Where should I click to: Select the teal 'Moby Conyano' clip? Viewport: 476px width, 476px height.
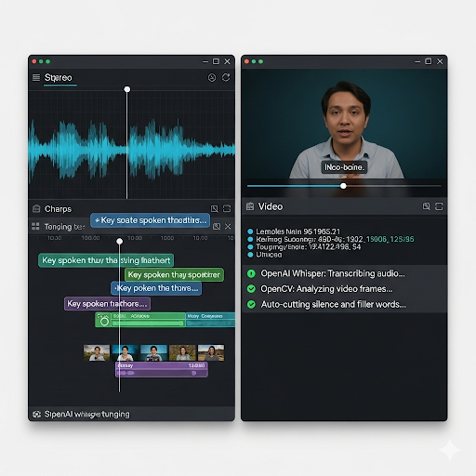click(210, 320)
